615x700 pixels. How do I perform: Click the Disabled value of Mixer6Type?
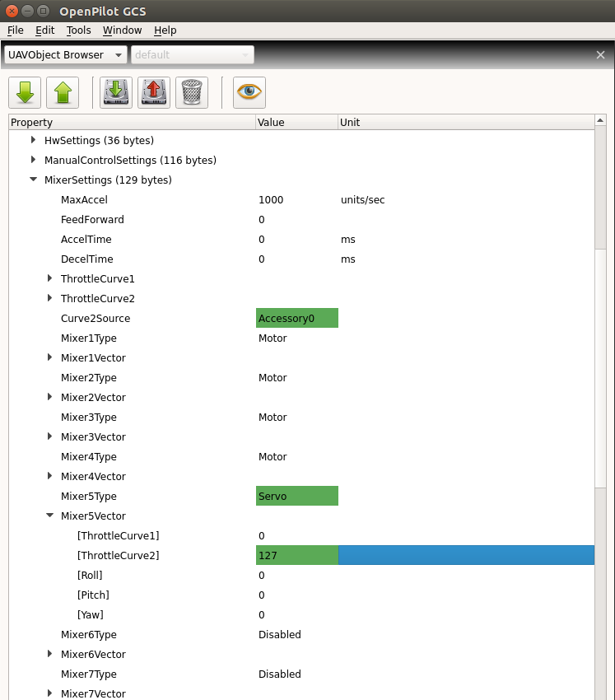pos(280,634)
